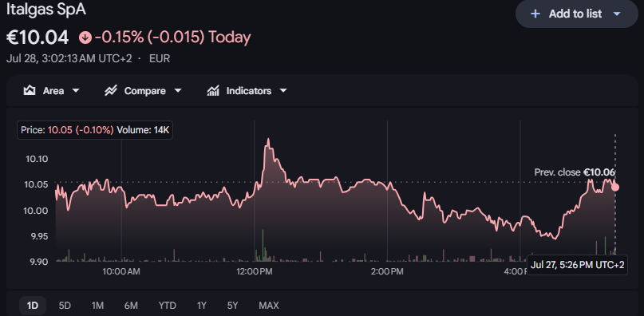Click the 10.05 price axis label
The image size is (644, 316).
click(37, 184)
